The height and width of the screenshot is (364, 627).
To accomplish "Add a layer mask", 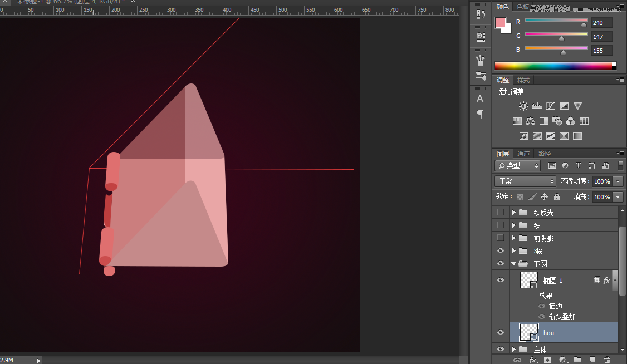I will [547, 360].
